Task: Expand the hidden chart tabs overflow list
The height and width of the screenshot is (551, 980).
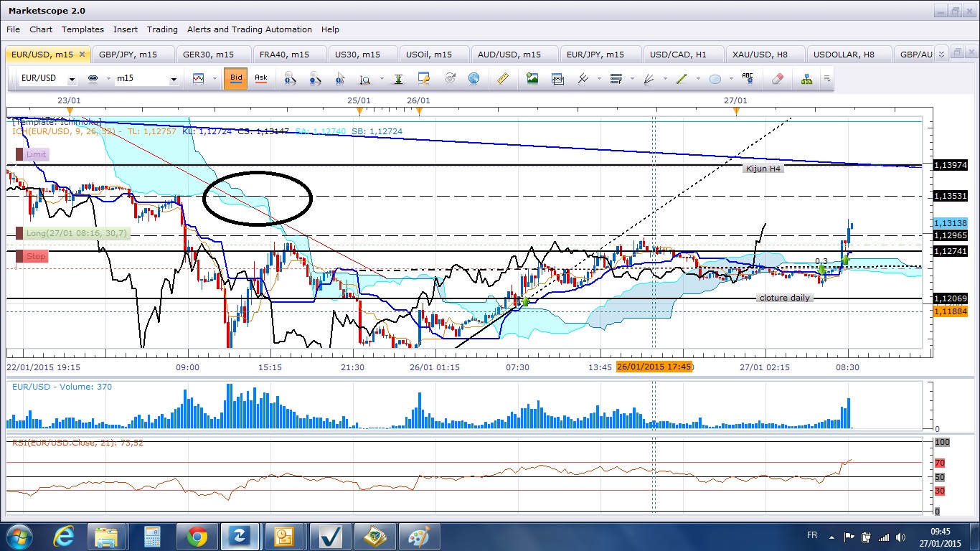Action: click(942, 53)
